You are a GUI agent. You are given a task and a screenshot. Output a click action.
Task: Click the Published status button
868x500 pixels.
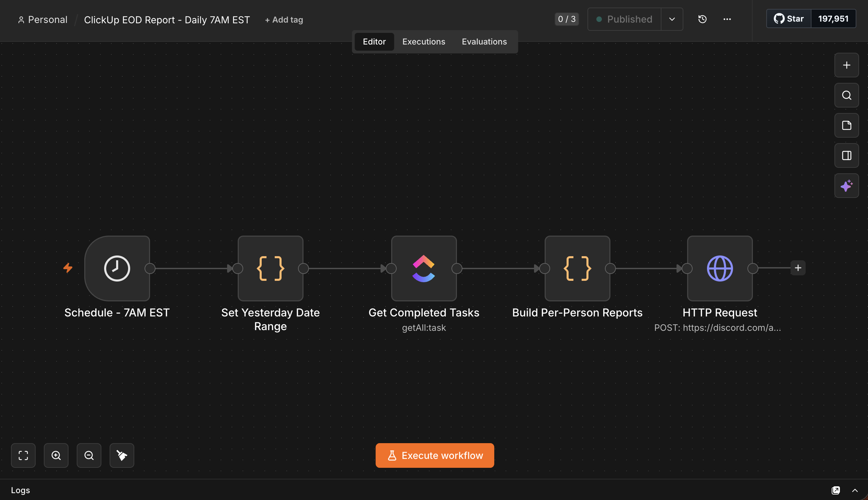tap(624, 19)
